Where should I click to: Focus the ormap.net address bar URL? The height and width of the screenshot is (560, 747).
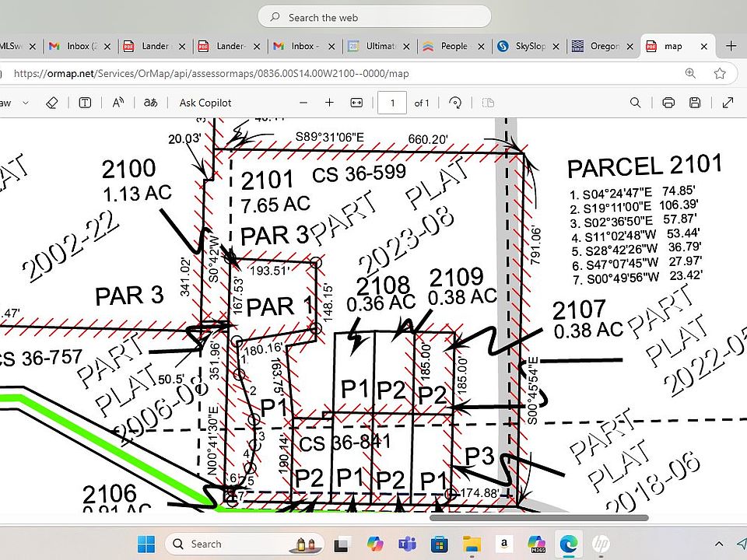coord(211,73)
